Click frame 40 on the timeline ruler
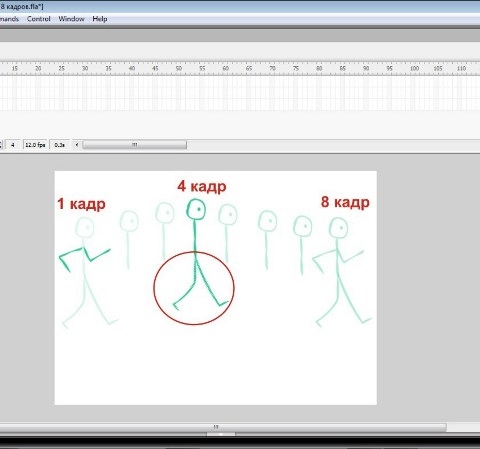The image size is (480, 449). click(132, 68)
